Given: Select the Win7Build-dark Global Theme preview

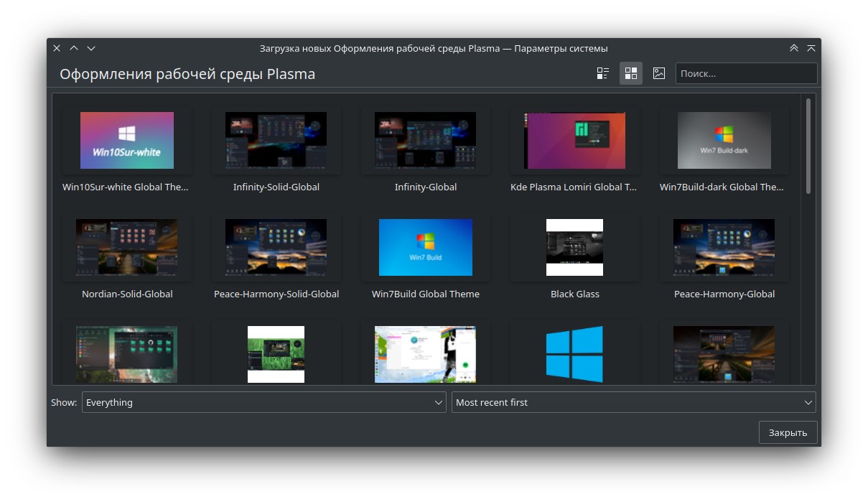Looking at the screenshot, I should (724, 140).
